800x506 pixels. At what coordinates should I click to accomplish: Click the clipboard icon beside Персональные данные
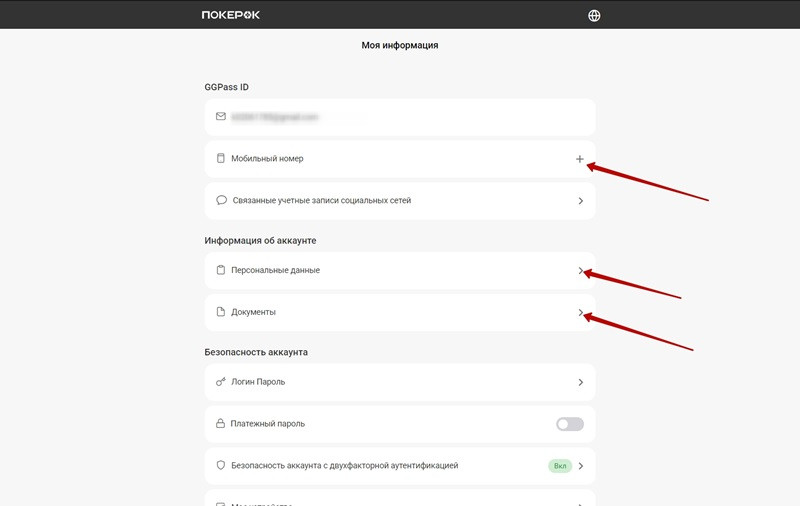tap(221, 270)
